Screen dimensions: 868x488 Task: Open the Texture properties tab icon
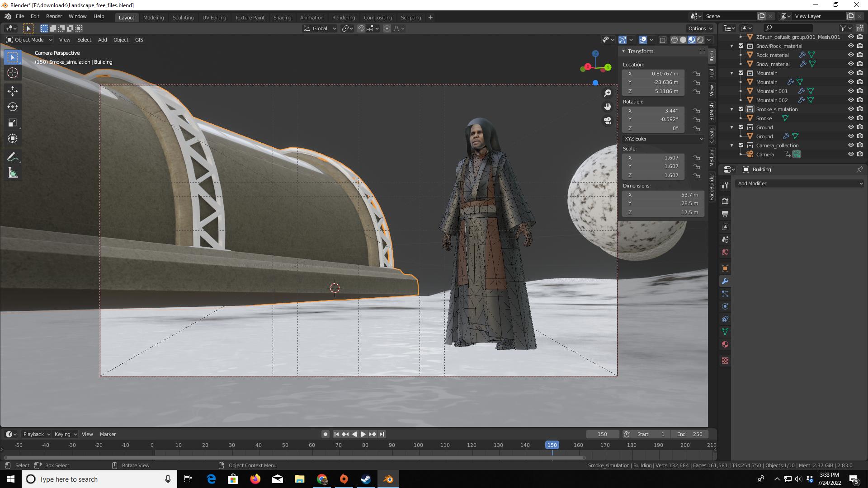(725, 361)
